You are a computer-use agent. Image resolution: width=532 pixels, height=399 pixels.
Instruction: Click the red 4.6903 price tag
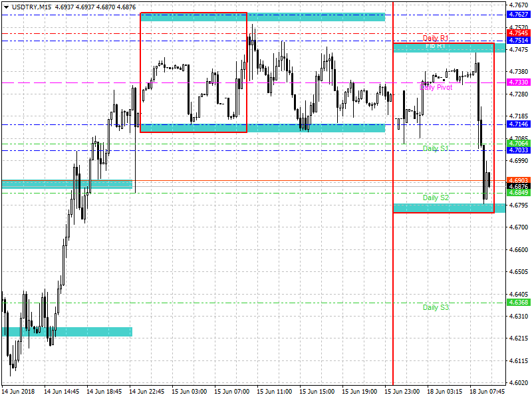(518, 180)
